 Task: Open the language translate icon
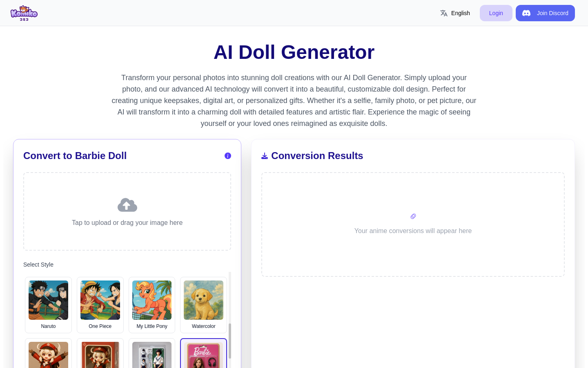click(444, 13)
